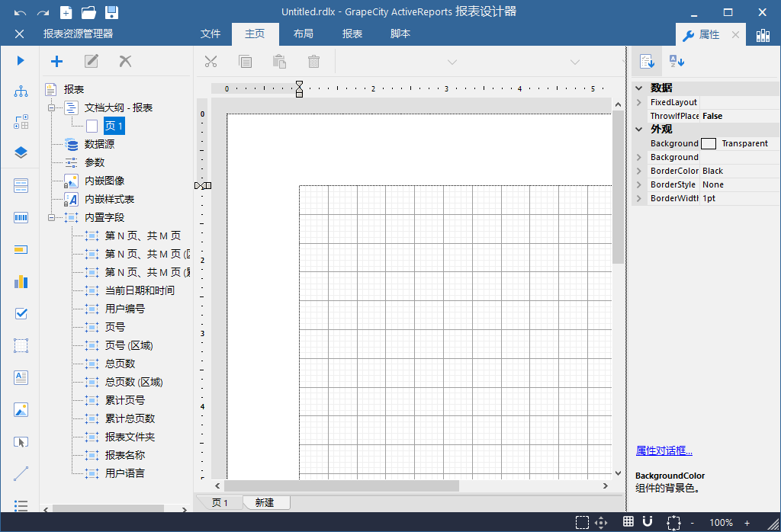Image resolution: width=781 pixels, height=532 pixels.
Task: Click zoom in plus in status bar
Action: 747,523
